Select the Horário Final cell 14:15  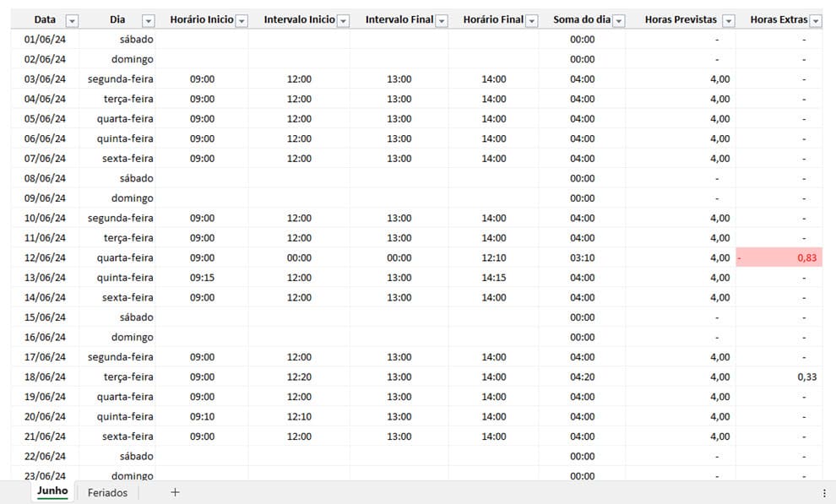494,278
